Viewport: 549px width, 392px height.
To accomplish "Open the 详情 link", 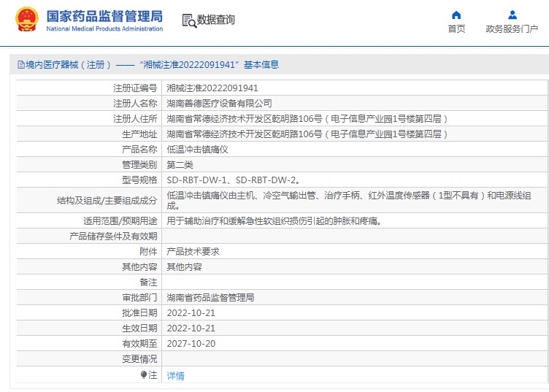I will click(175, 375).
